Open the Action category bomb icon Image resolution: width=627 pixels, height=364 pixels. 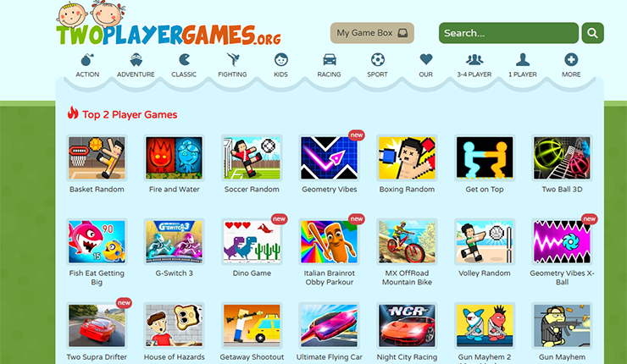pos(87,60)
